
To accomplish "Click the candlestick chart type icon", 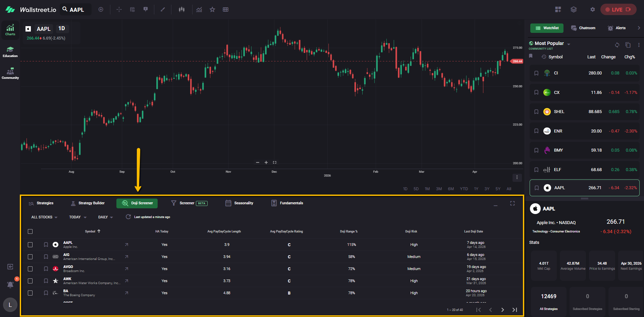I will (181, 10).
